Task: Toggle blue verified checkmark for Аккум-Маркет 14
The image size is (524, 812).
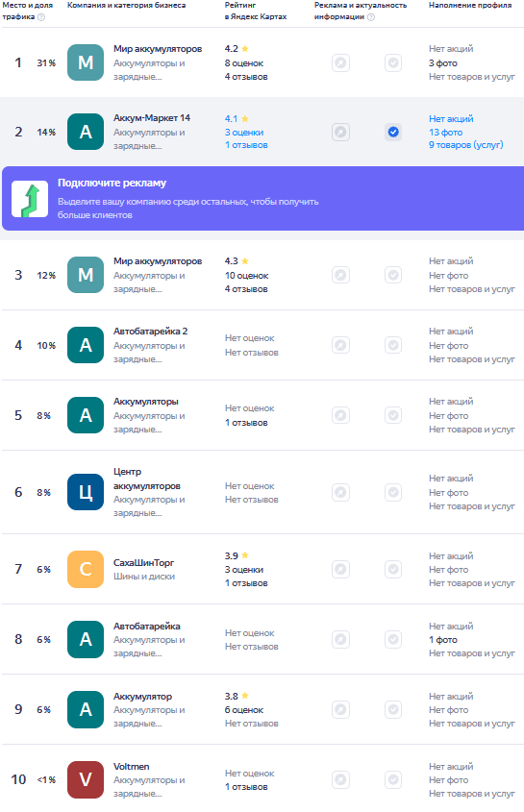Action: click(x=393, y=132)
